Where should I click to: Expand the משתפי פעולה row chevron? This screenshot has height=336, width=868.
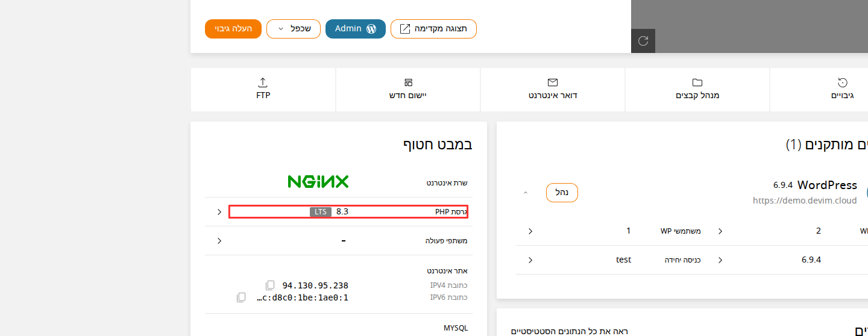(219, 241)
